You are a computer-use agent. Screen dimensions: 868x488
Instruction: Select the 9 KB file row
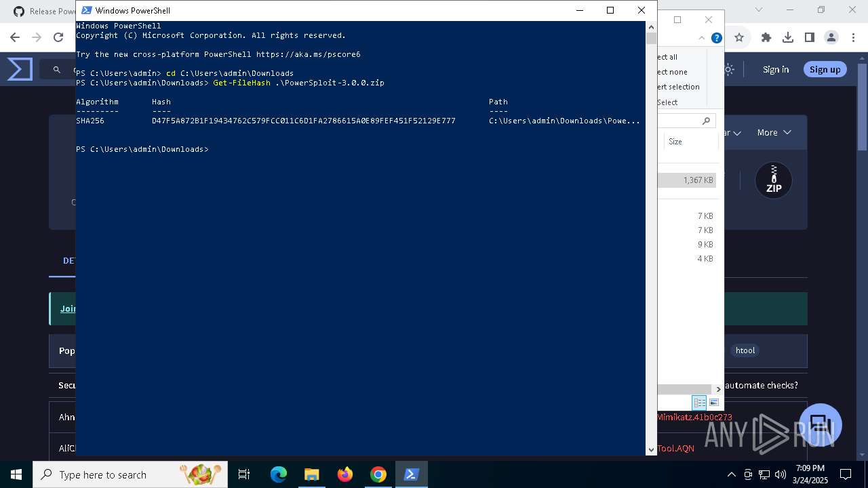click(x=686, y=245)
